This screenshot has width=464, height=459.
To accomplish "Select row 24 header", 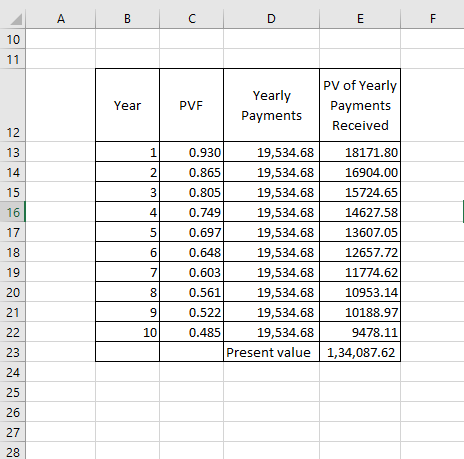I will 13,372.
